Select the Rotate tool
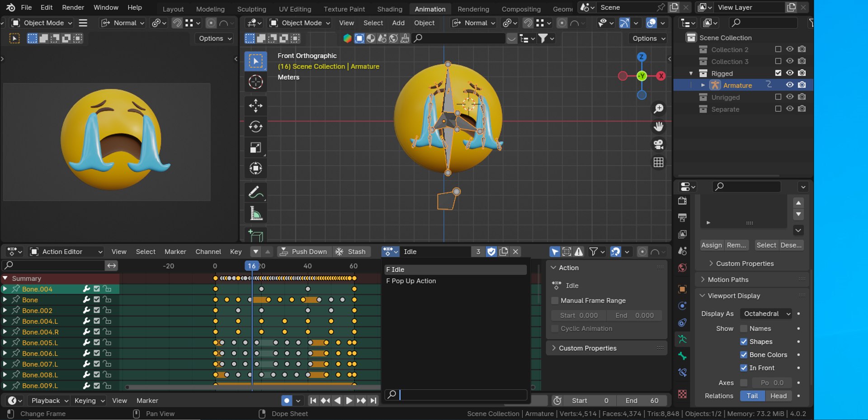The image size is (868, 420). [255, 127]
